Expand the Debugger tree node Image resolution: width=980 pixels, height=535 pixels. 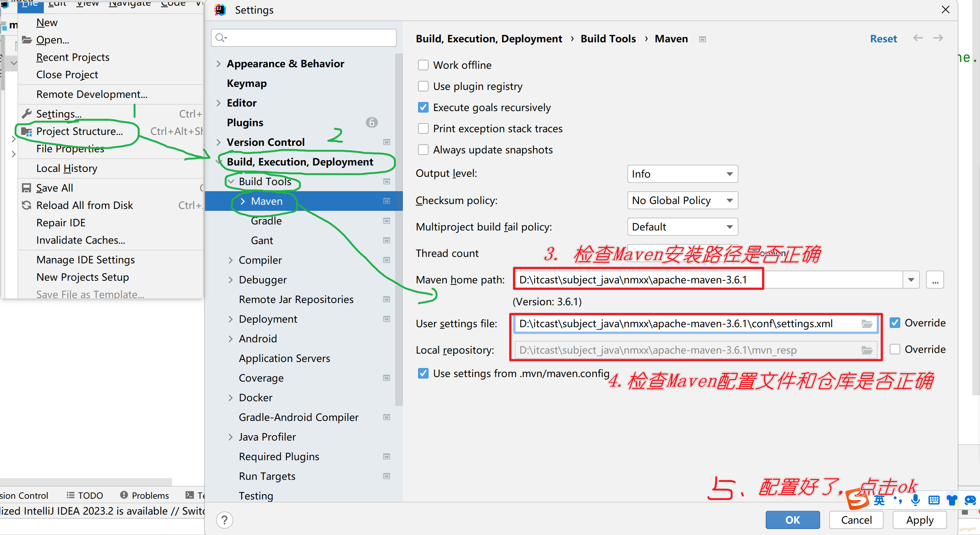(x=231, y=280)
